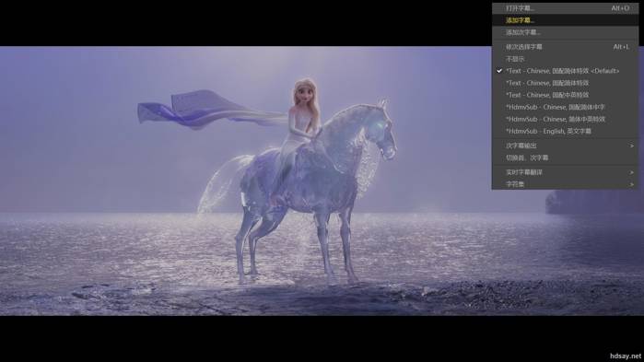Switch to Text Chinese 国配中英特效 subtitle
This screenshot has height=362, width=644.
[565, 95]
